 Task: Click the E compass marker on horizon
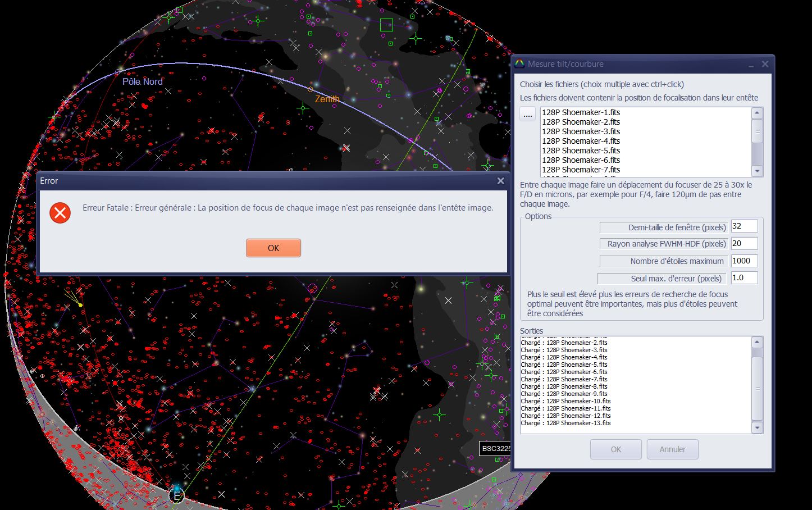(176, 496)
